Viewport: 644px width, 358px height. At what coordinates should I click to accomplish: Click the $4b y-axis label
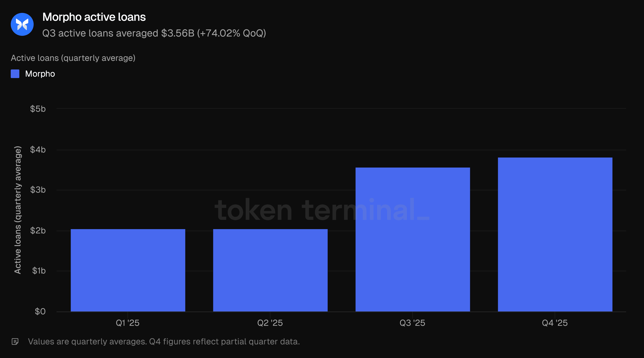tap(38, 150)
